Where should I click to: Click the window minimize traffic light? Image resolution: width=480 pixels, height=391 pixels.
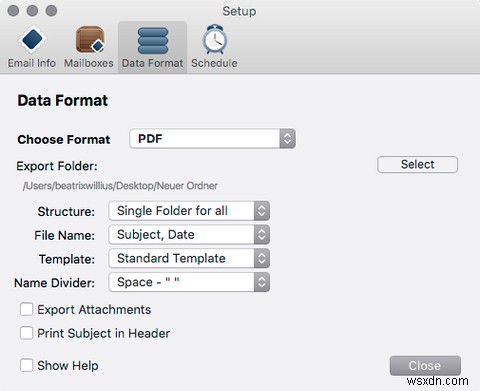pos(32,10)
